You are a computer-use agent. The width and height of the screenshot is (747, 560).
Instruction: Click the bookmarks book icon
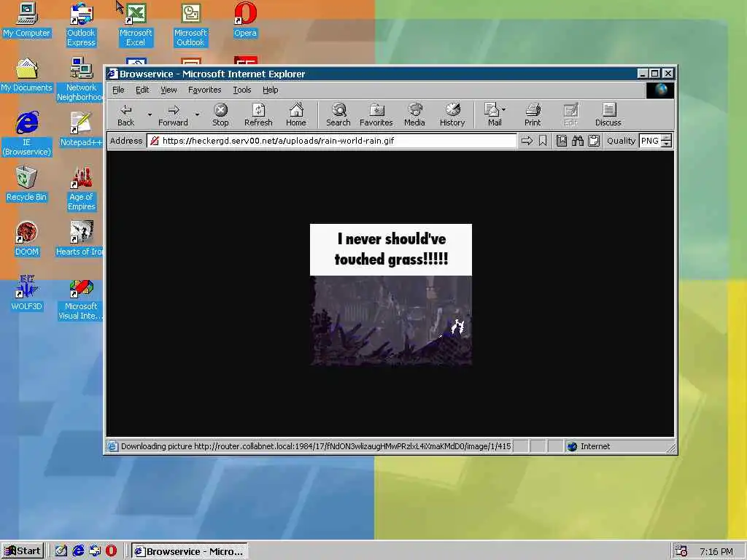562,141
